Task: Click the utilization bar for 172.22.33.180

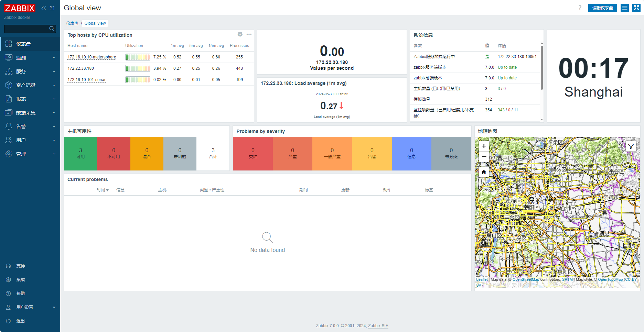Action: click(x=138, y=68)
